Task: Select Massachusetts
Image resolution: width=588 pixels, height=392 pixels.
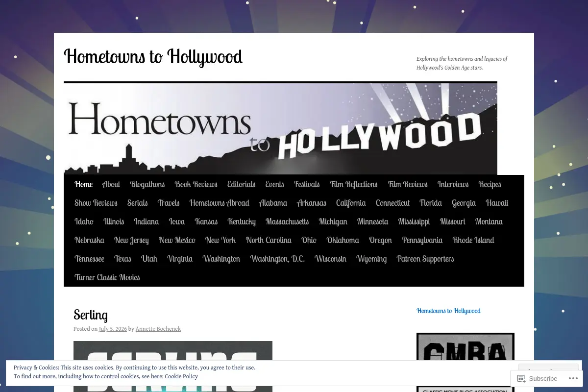Action: [x=287, y=221]
